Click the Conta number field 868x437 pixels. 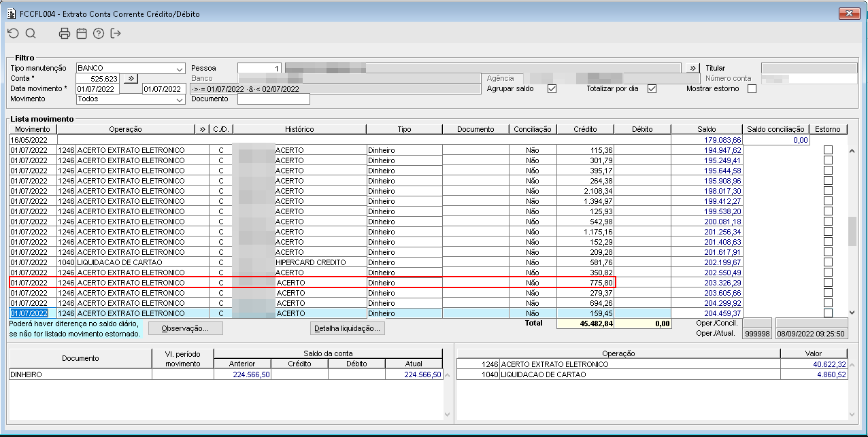[98, 79]
